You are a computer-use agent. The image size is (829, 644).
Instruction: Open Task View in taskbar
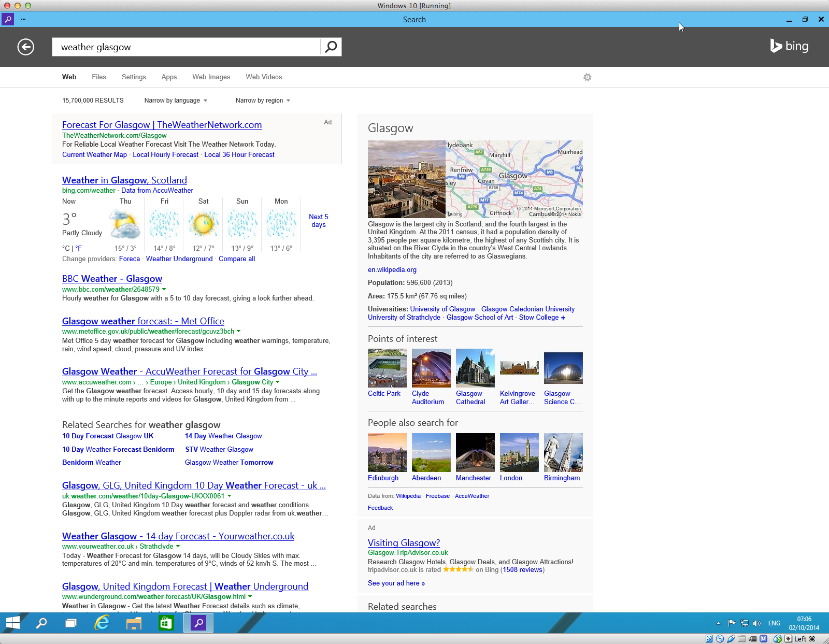tap(71, 623)
